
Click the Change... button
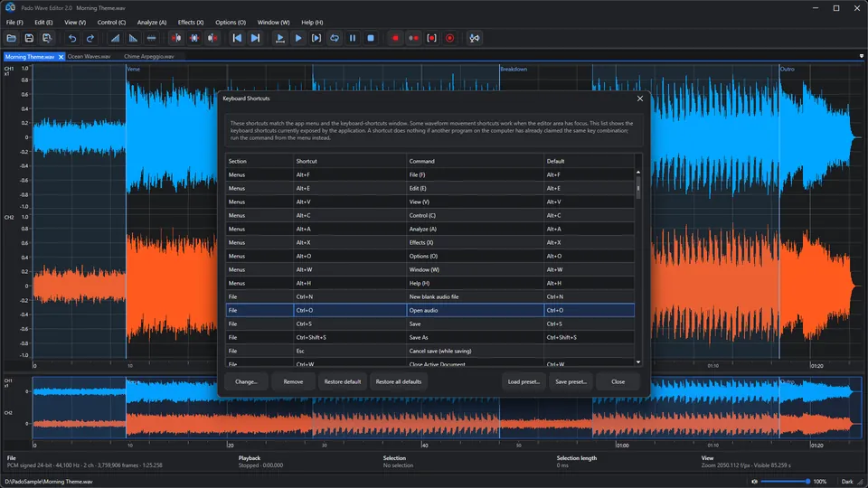coord(246,381)
